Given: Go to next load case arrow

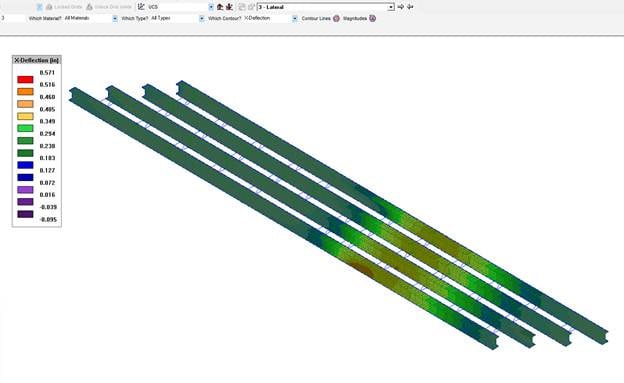Looking at the screenshot, I should [x=401, y=7].
